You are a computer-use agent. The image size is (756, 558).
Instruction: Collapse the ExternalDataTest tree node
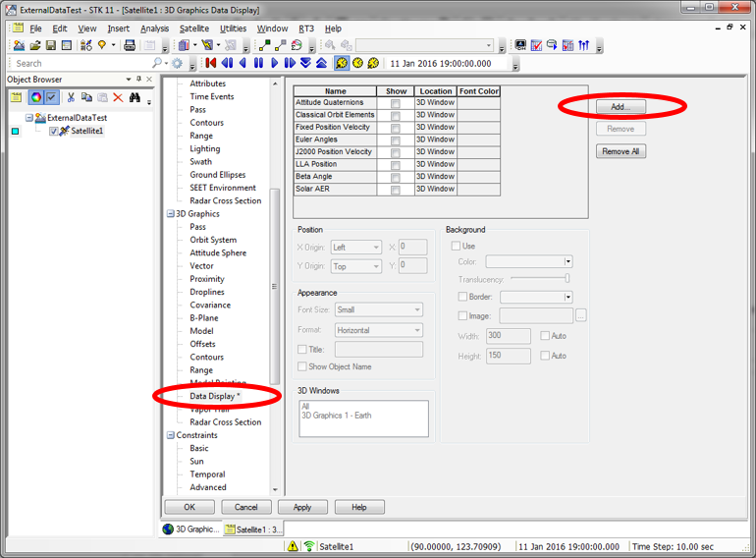click(x=29, y=118)
